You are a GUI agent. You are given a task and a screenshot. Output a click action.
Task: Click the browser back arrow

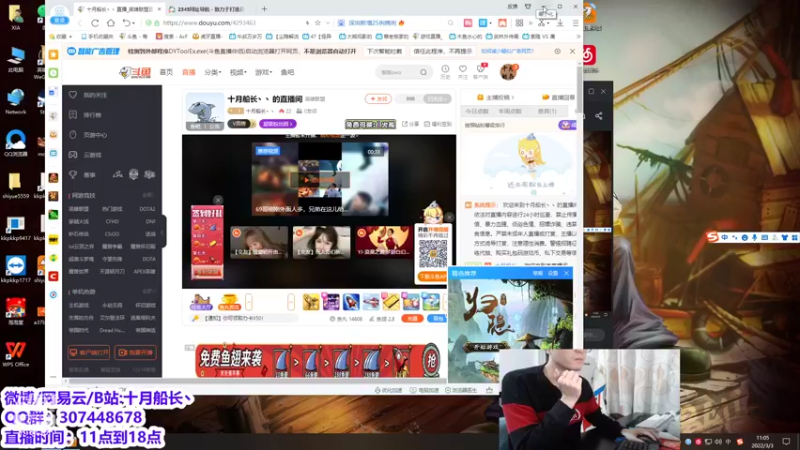coord(80,23)
